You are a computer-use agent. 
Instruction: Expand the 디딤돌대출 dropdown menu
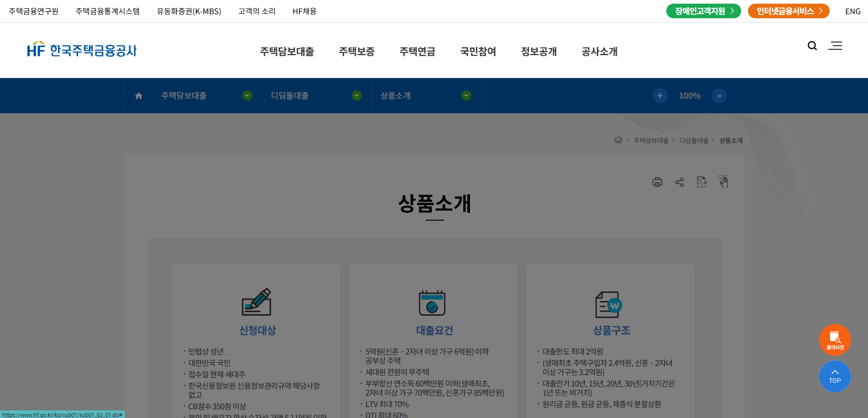tap(357, 95)
